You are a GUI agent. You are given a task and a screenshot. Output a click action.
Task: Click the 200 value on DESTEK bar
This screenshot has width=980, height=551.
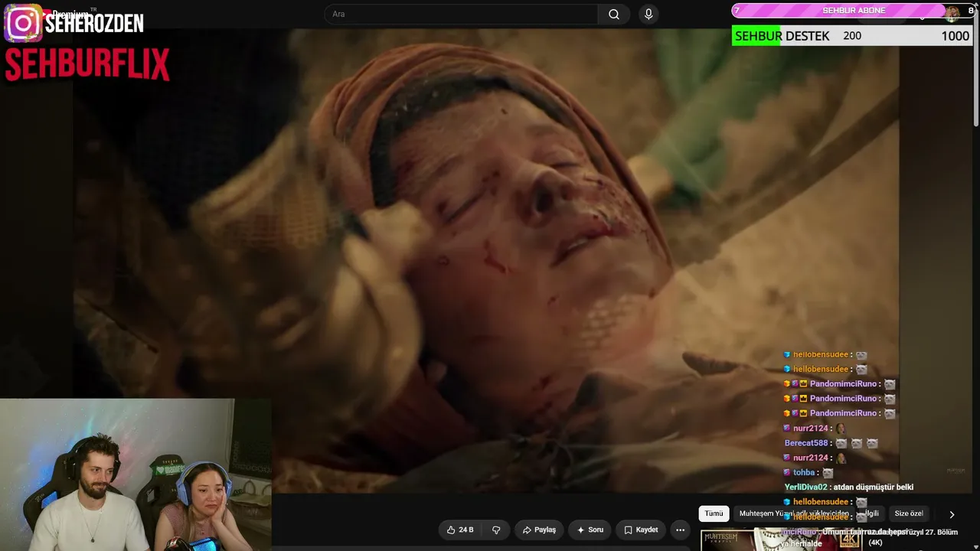[x=852, y=36]
